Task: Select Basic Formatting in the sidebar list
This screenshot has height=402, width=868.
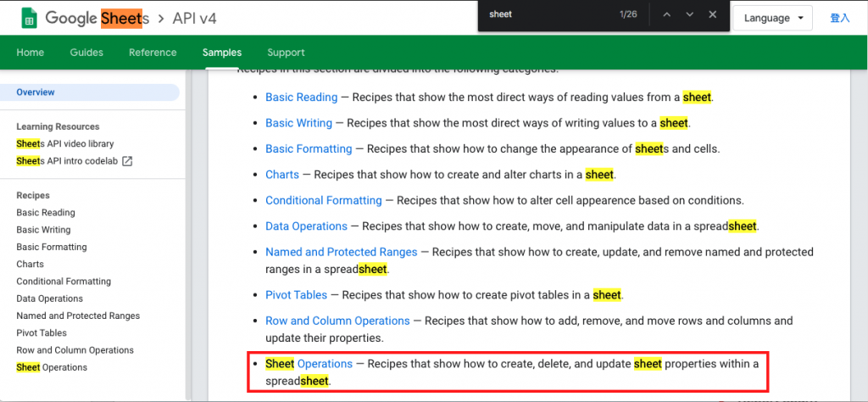Action: click(52, 247)
